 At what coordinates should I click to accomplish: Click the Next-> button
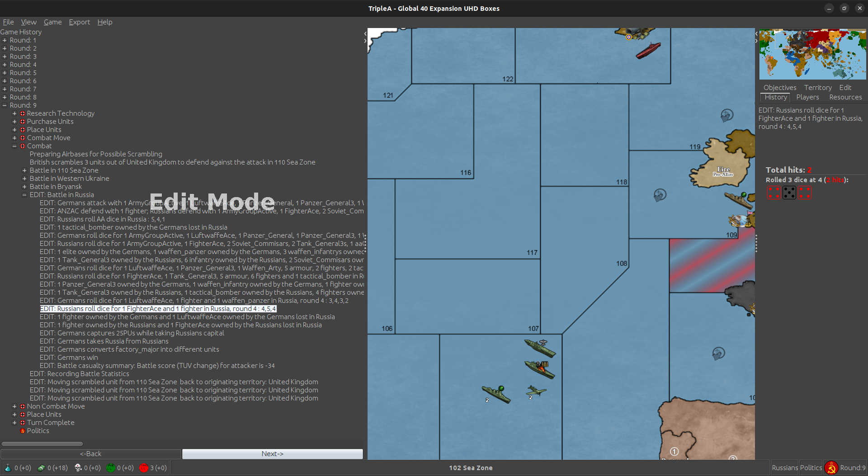pyautogui.click(x=272, y=454)
